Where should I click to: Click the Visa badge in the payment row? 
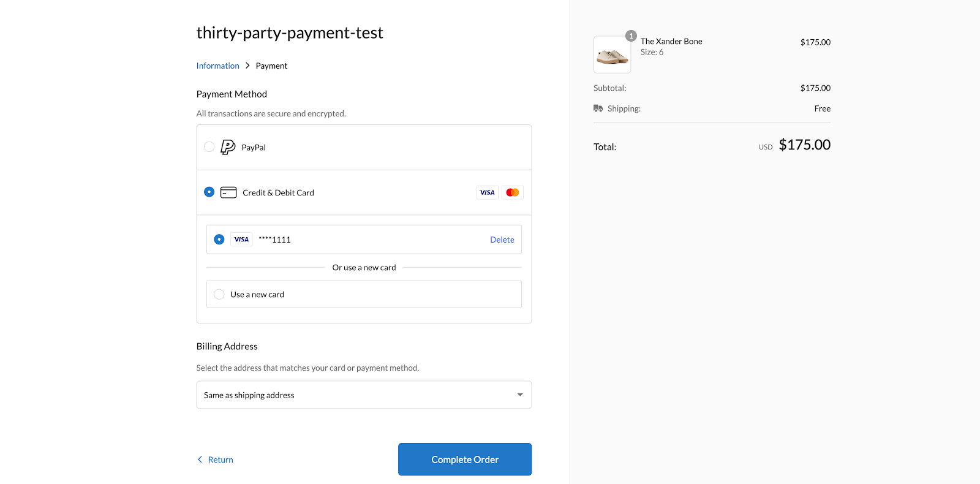point(487,192)
